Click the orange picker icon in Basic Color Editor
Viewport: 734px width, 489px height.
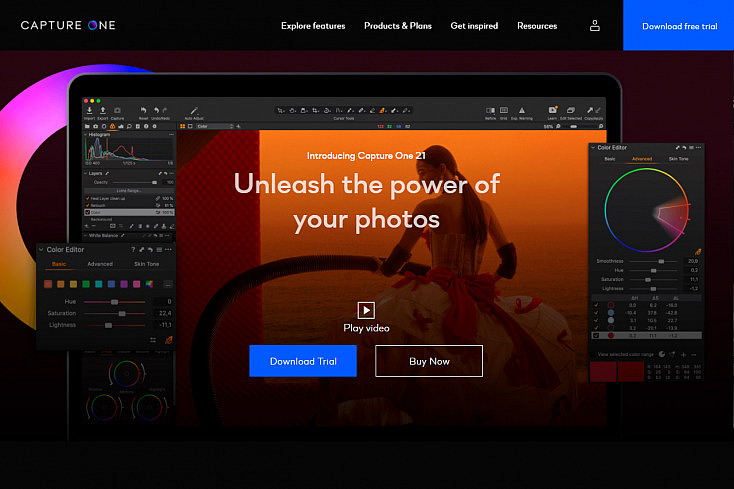[169, 340]
